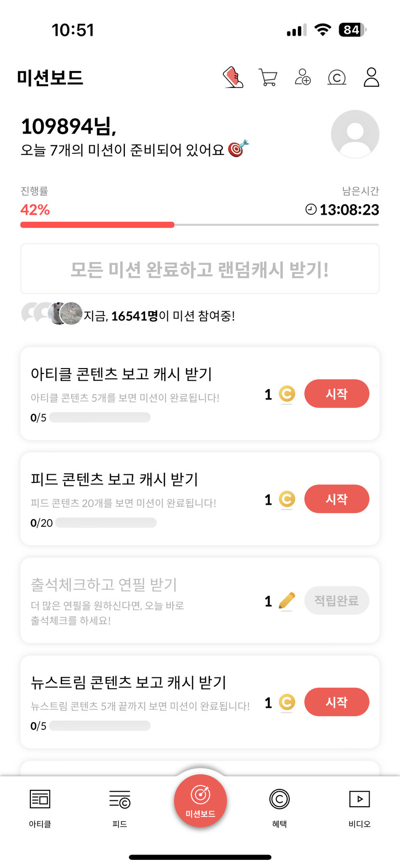Tap the pencil reward icon on 출석체크
The width and height of the screenshot is (400, 868).
point(287,601)
